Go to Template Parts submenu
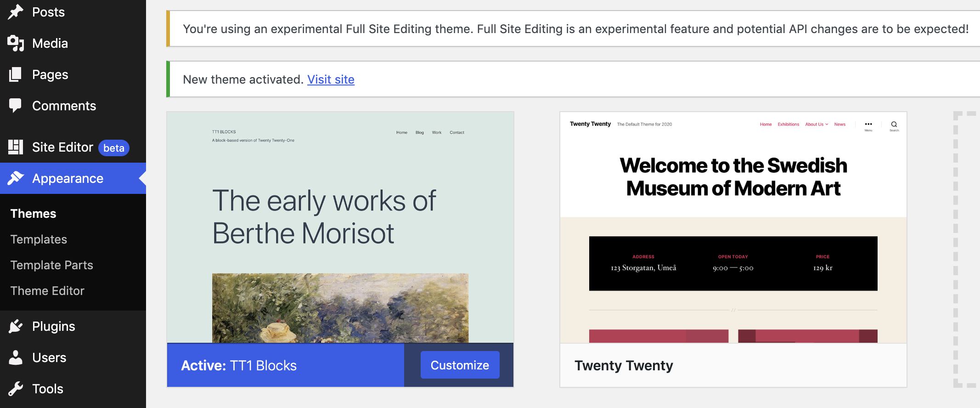This screenshot has width=980, height=408. [x=52, y=265]
